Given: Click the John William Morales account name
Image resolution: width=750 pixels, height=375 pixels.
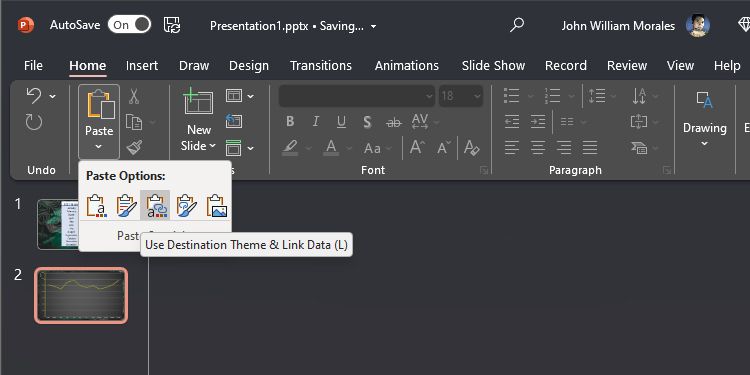Looking at the screenshot, I should pos(618,25).
